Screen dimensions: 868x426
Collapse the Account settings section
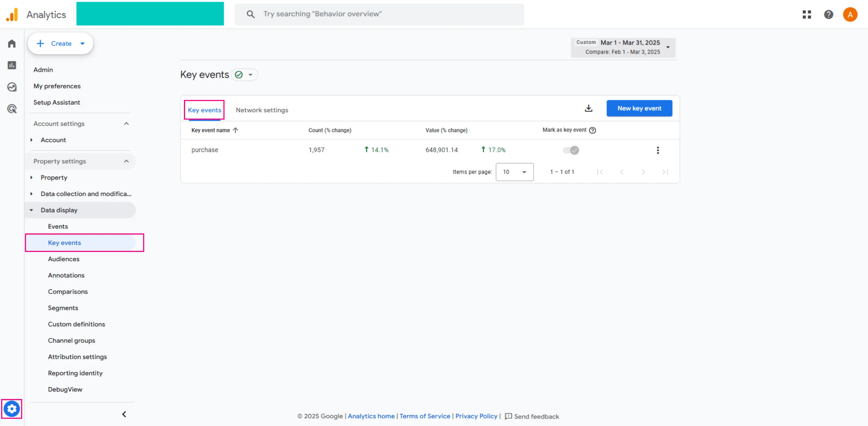[126, 124]
